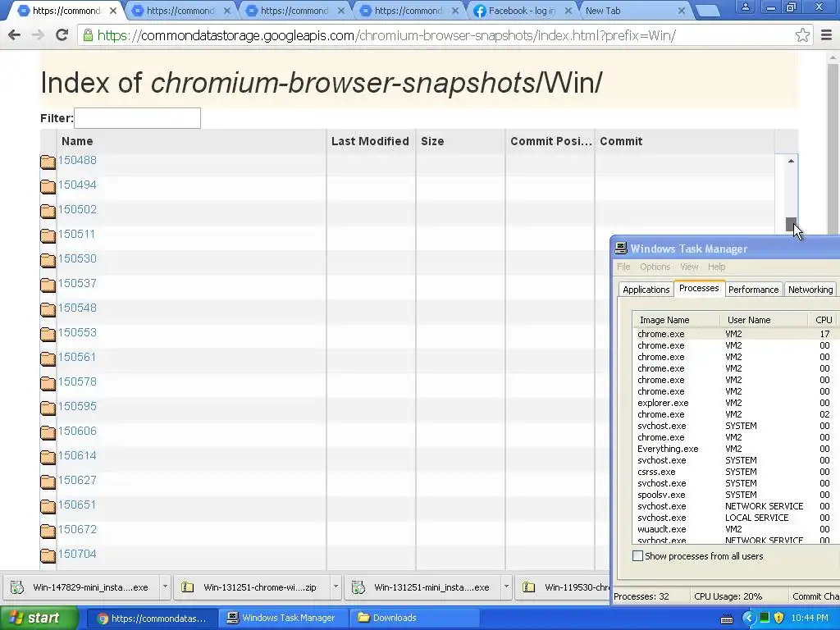Select the csrss.exe process row
This screenshot has height=630, width=840.
pos(734,472)
